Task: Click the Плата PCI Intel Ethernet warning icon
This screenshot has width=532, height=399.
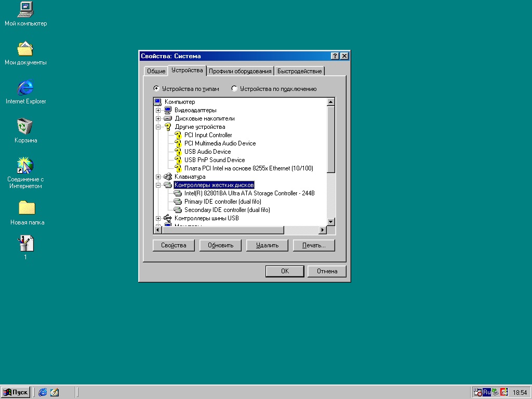Action: tap(178, 168)
